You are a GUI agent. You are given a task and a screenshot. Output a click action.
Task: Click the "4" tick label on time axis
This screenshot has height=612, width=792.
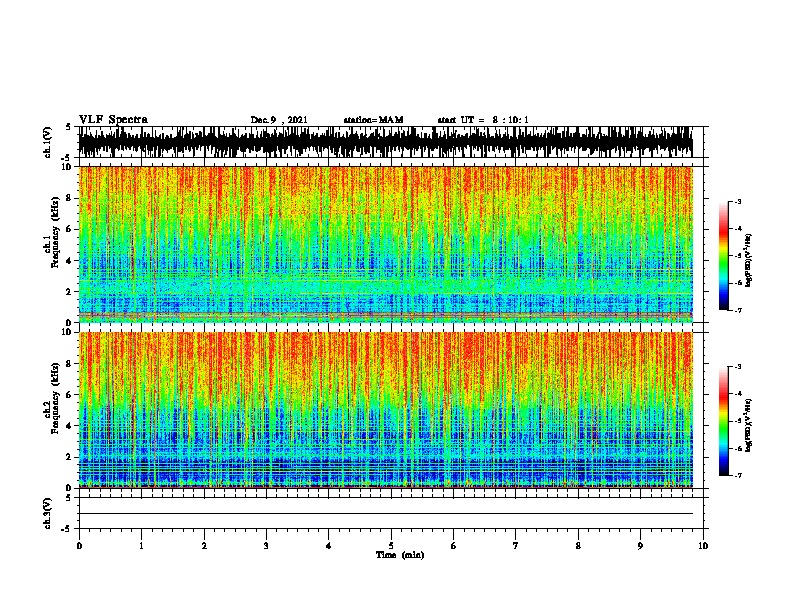(x=329, y=546)
